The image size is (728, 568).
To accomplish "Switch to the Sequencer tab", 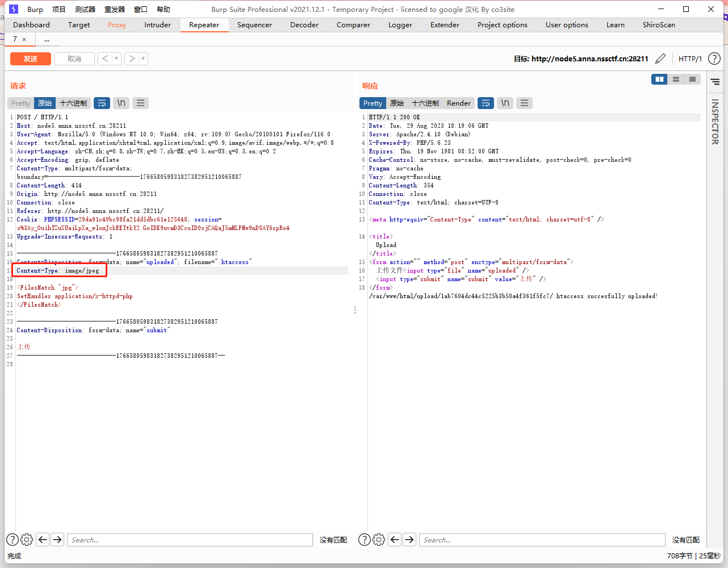I will click(254, 24).
